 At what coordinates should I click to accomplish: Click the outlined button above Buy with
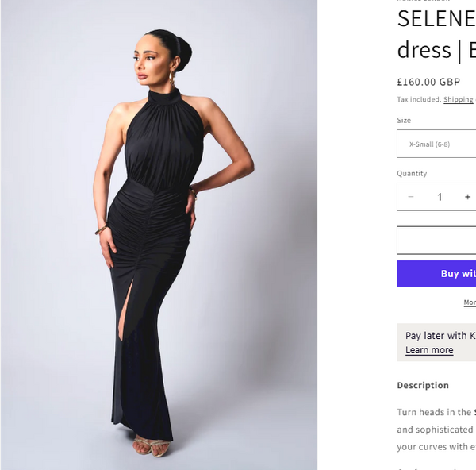[436, 240]
